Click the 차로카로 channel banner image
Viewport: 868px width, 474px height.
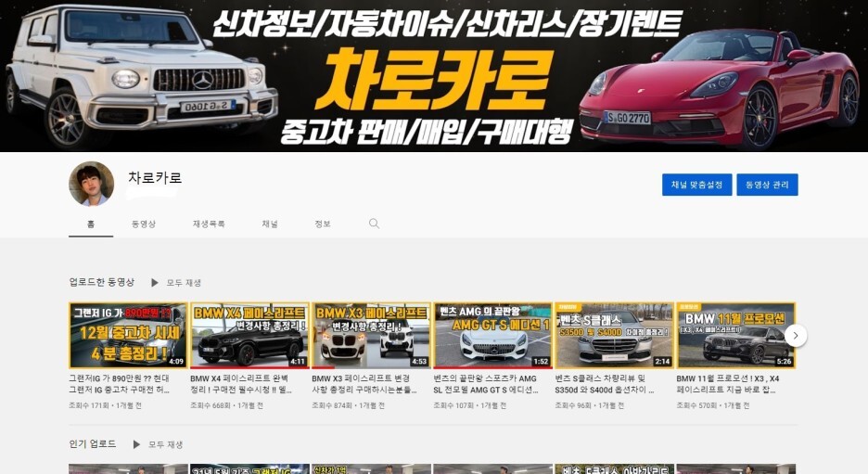(434, 76)
